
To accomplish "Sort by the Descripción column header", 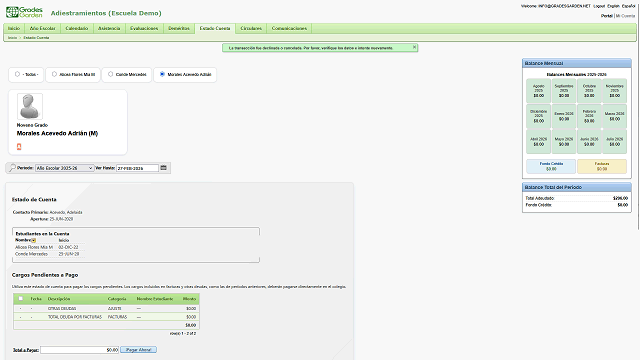I will [59, 299].
